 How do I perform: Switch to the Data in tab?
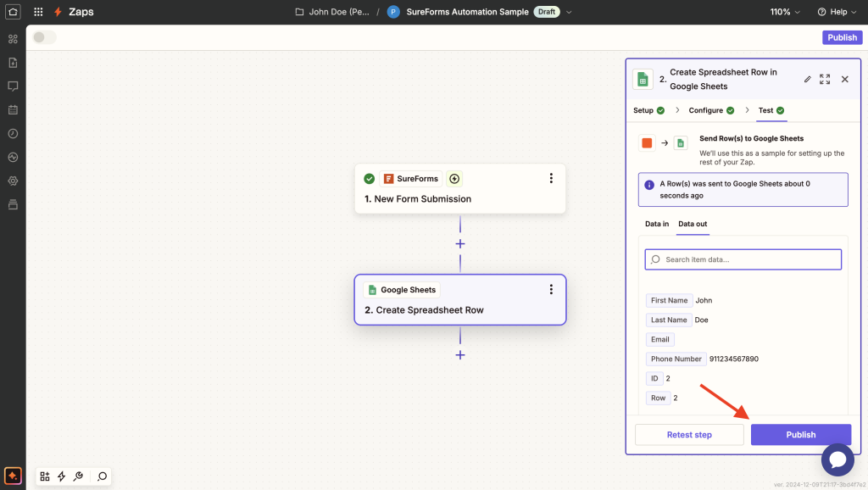[656, 224]
